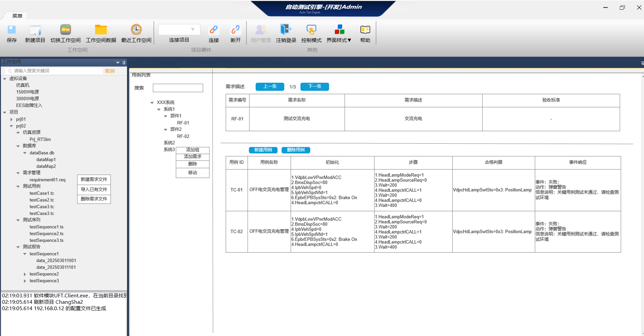Viewport: 644px width, 336px height.
Task: Click the 保存 save icon
Action: [12, 30]
